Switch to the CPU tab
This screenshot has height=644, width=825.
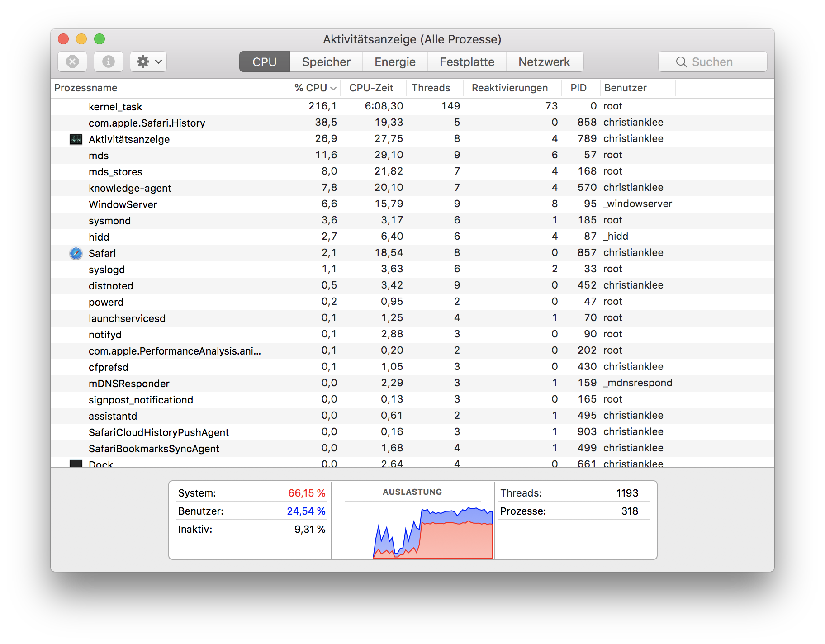[265, 62]
